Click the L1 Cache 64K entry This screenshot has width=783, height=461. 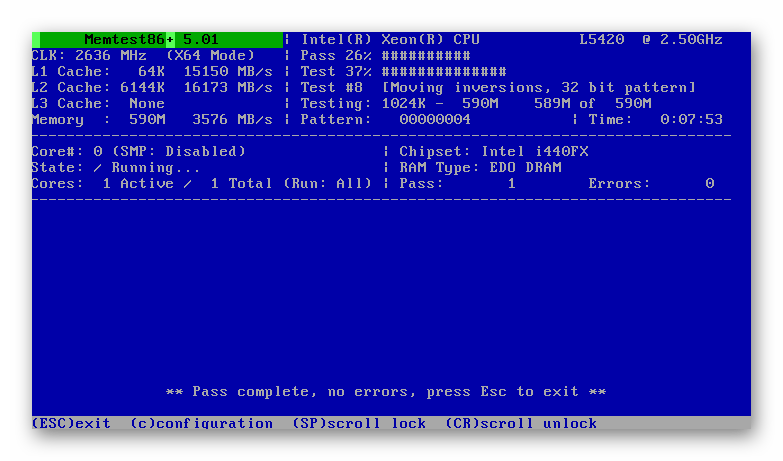98,71
